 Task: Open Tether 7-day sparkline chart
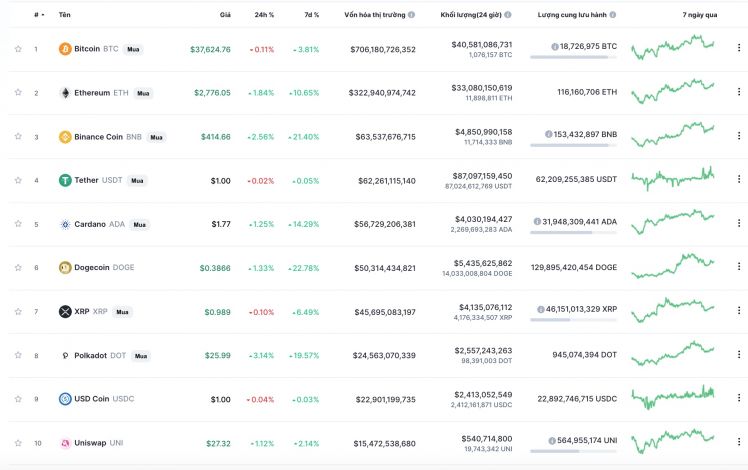(x=673, y=179)
